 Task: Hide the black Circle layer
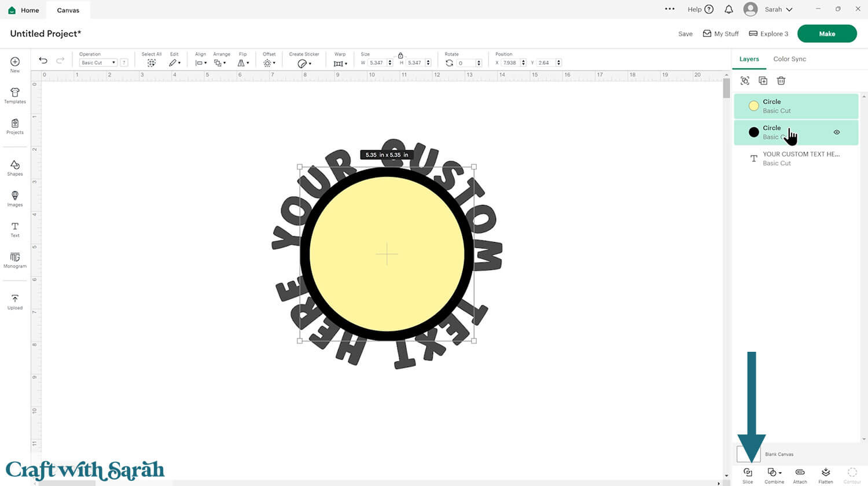[837, 132]
